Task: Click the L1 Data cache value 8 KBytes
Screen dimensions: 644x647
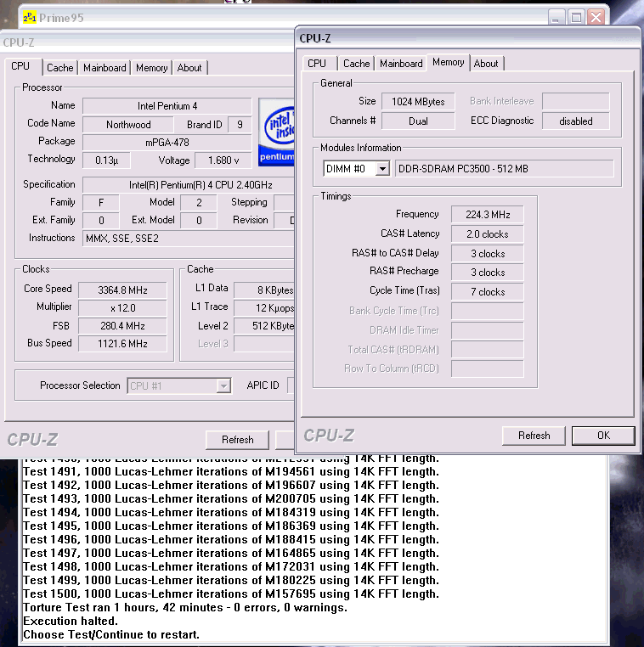Action: [264, 290]
